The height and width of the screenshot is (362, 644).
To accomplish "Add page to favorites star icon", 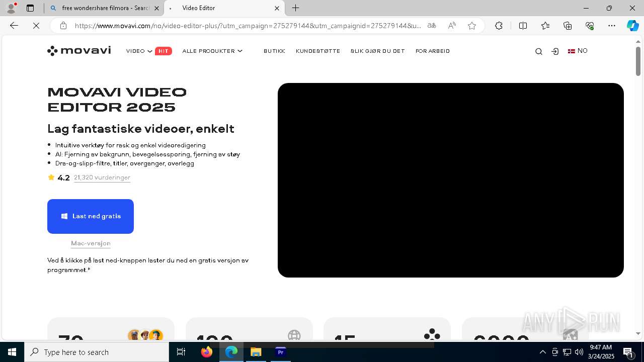I will (x=472, y=26).
